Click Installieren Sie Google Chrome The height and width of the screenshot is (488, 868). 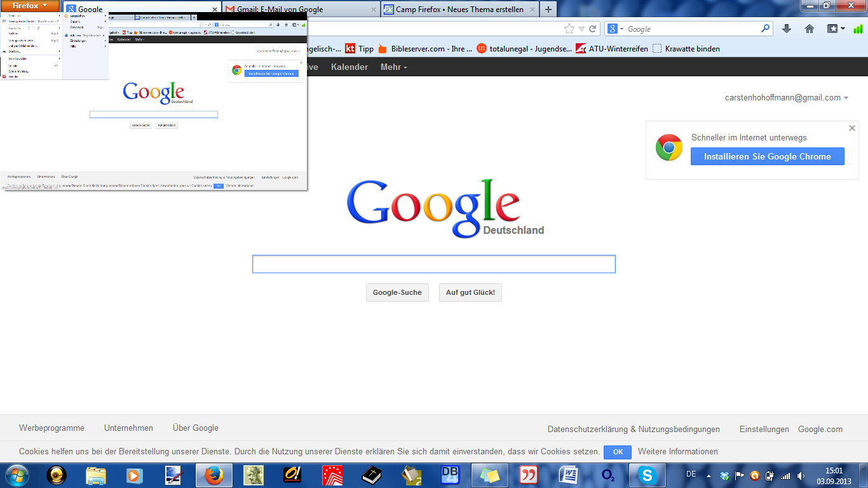coord(768,156)
